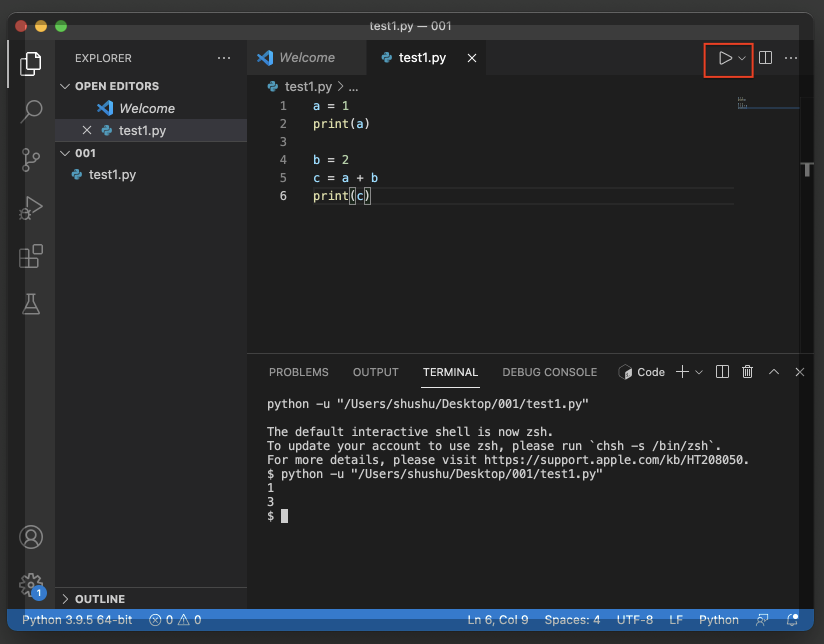Select Python 3.9.5 64-bit interpreter
The image size is (824, 644).
[x=77, y=620]
